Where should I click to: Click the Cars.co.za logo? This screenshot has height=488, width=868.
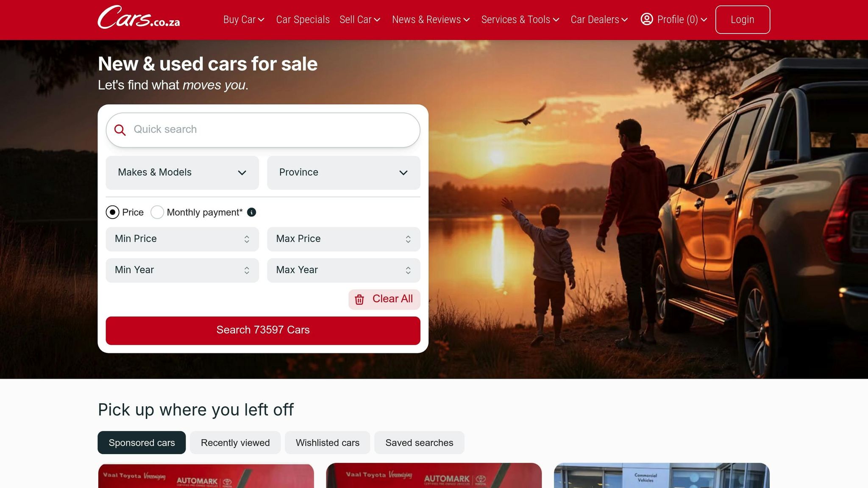click(139, 17)
